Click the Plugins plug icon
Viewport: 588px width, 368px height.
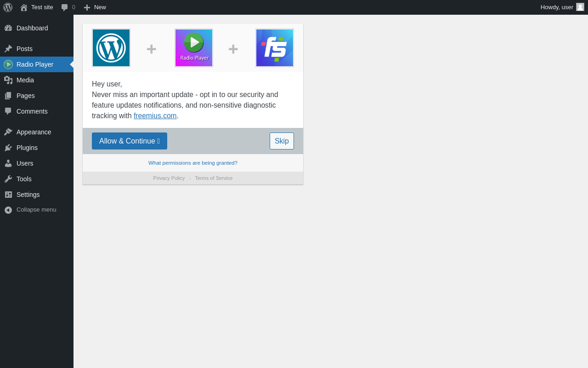(8, 148)
